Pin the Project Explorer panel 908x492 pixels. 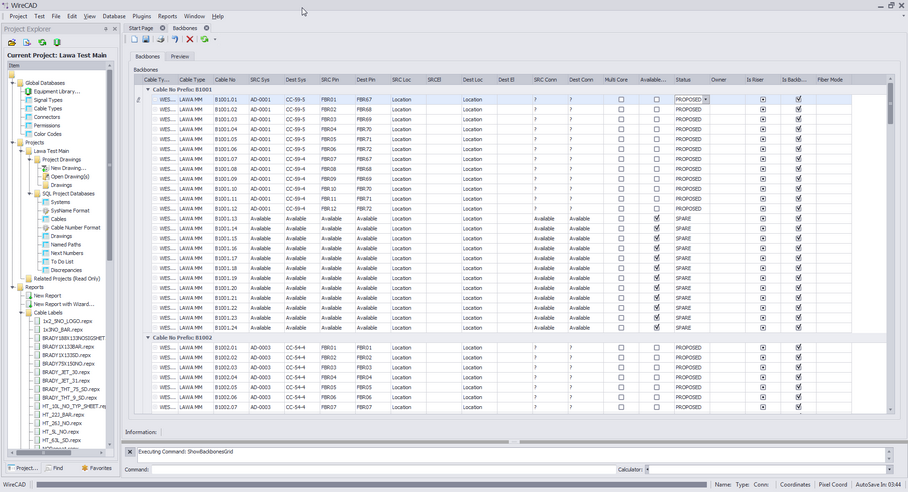pos(105,29)
